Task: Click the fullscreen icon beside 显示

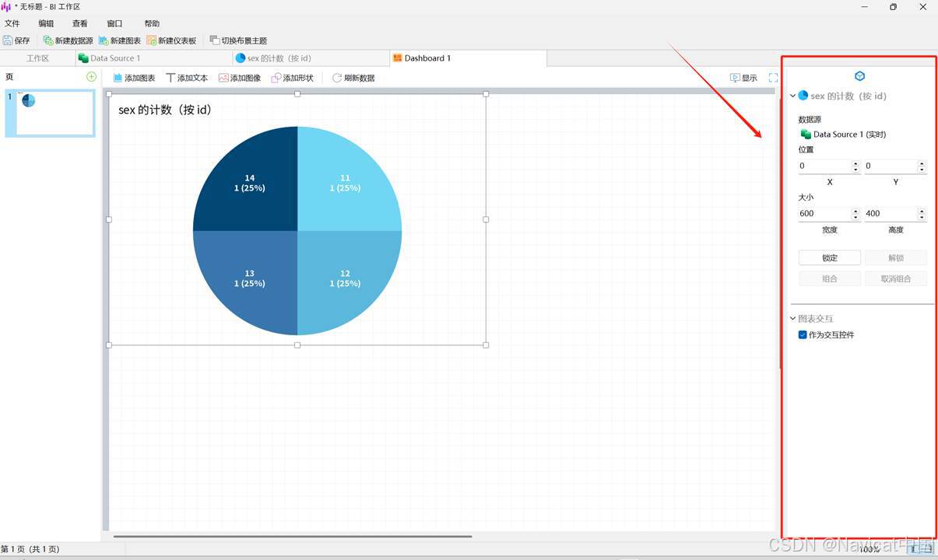Action: tap(773, 78)
